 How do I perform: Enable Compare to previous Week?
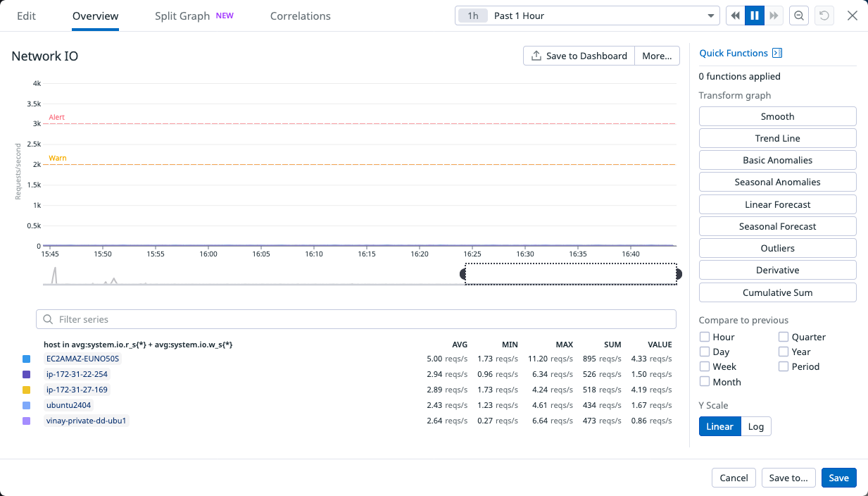(705, 366)
